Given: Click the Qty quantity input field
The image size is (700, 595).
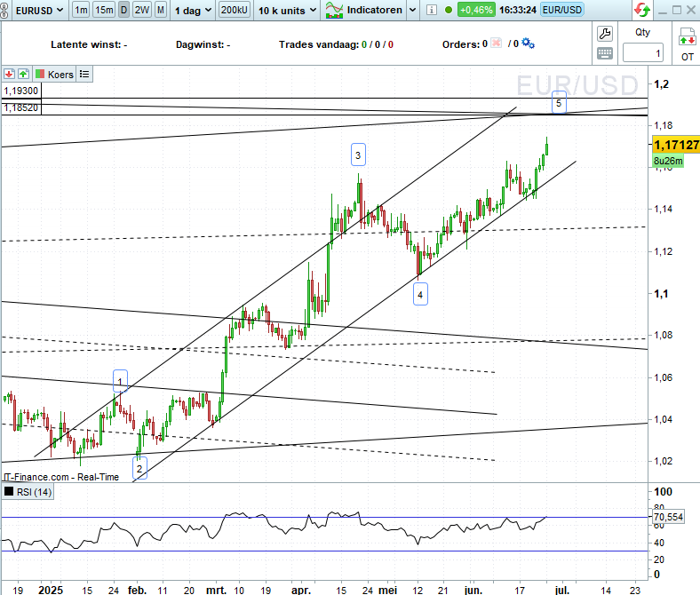Looking at the screenshot, I should tap(643, 53).
